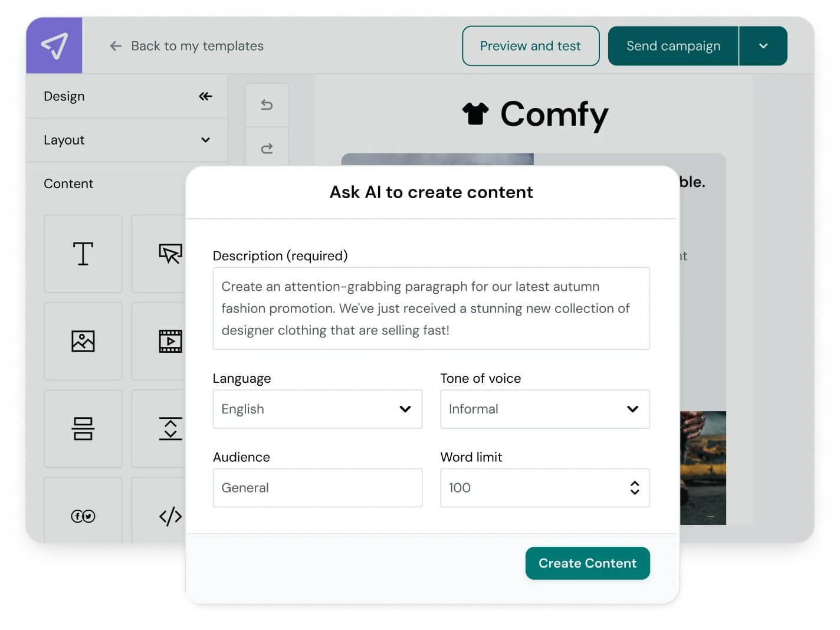The image size is (840, 630).
Task: Select the Spacer content block icon
Action: [x=170, y=428]
